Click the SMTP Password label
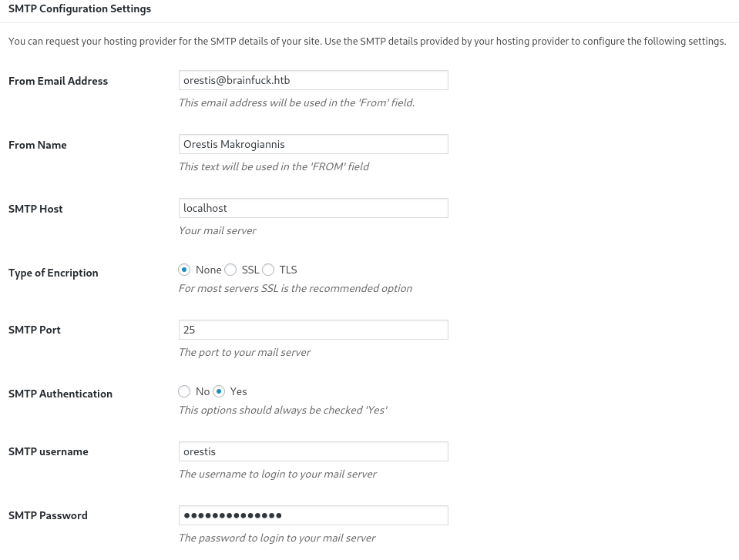This screenshot has width=739, height=560. coord(48,516)
